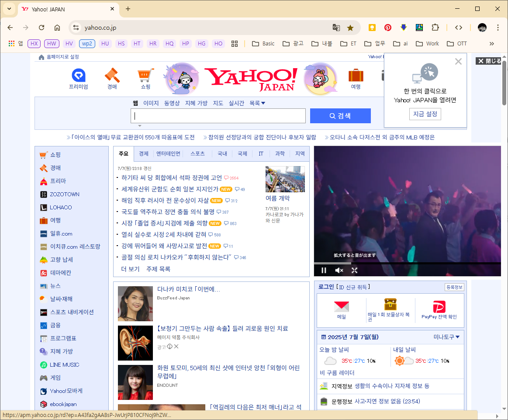Open the site information icon in address bar
Screen dimensions: 508x420
pos(76,28)
